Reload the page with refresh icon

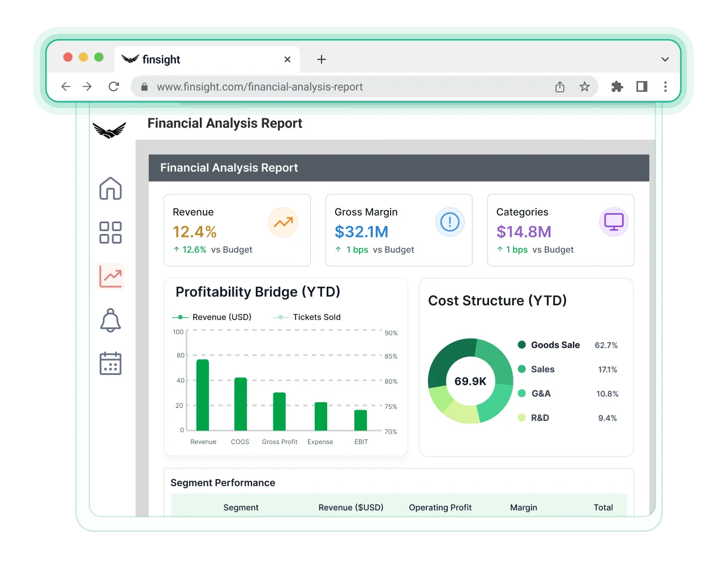tap(114, 87)
